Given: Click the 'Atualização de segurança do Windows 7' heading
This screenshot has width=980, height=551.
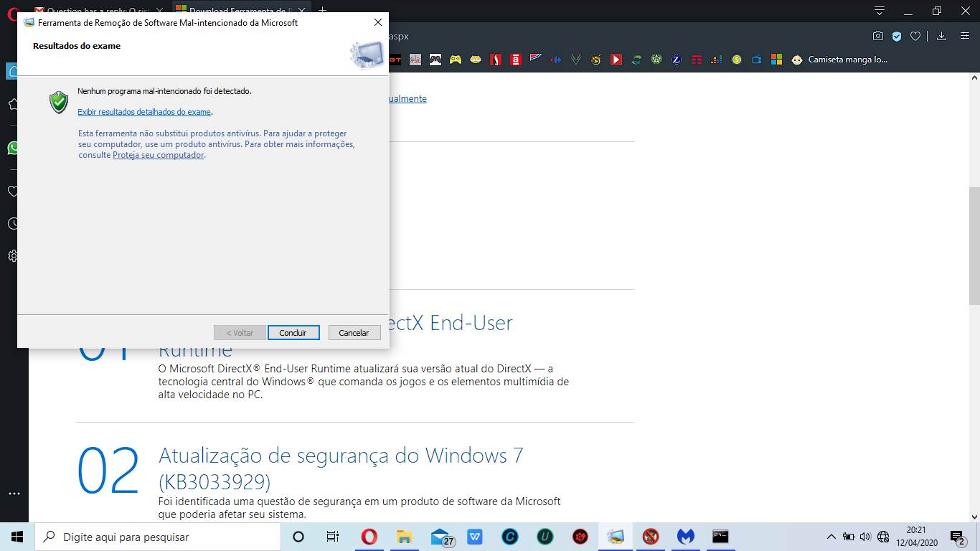Looking at the screenshot, I should [341, 467].
